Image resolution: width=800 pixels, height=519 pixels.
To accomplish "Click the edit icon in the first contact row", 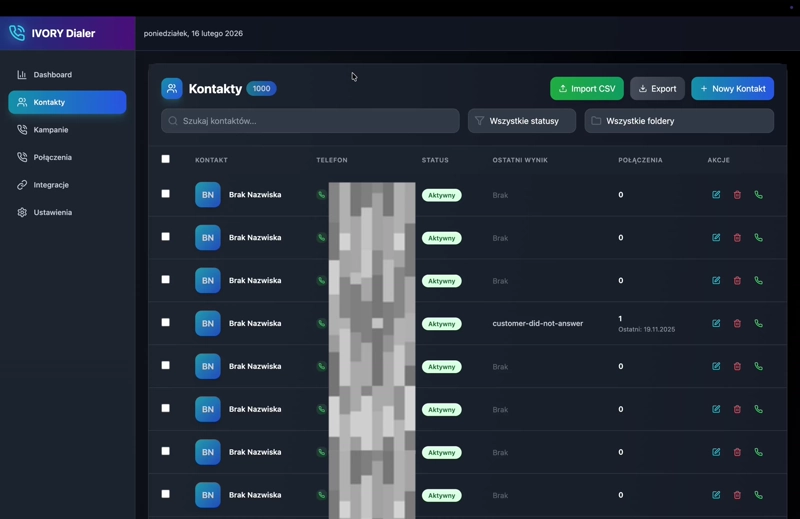I will pyautogui.click(x=716, y=195).
